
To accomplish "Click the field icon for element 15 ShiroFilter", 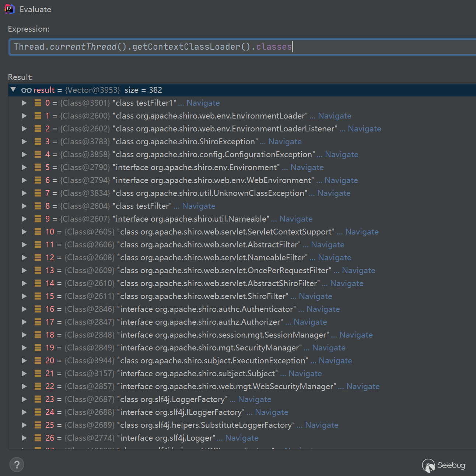I will pos(38,296).
